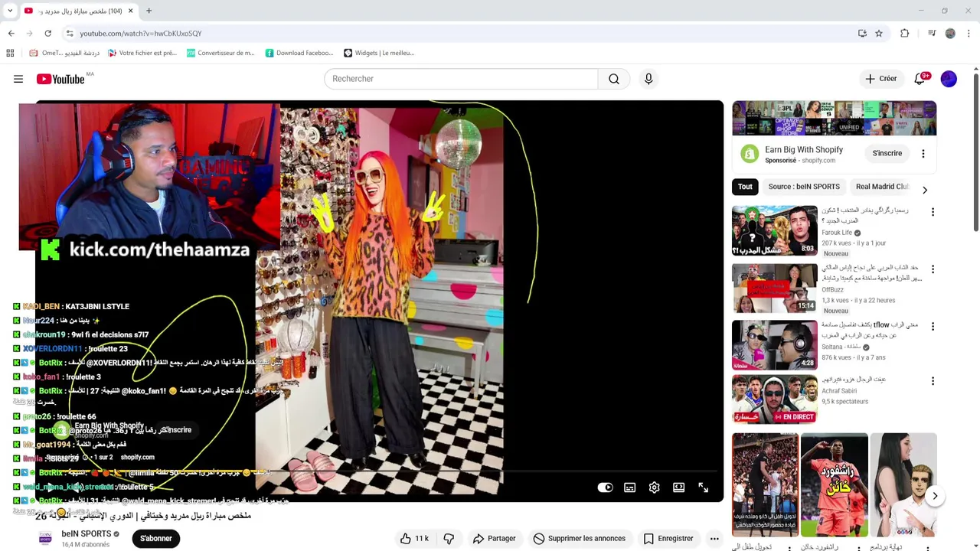Open the Download Faceboo... bookmark
This screenshot has width=980, height=551.
pyautogui.click(x=299, y=53)
